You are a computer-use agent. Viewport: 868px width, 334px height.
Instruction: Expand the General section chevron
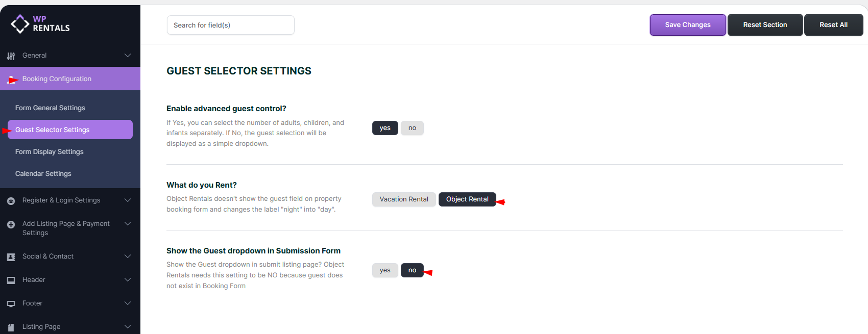coord(128,56)
